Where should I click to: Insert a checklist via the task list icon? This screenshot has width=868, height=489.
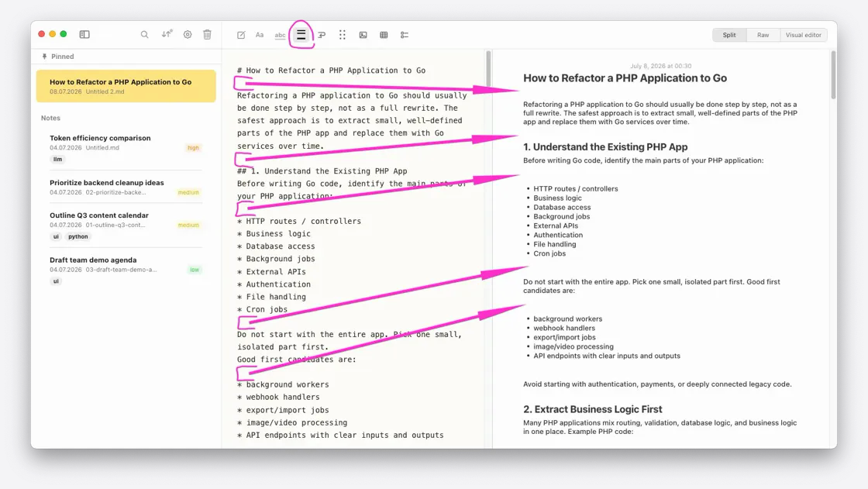tap(405, 35)
